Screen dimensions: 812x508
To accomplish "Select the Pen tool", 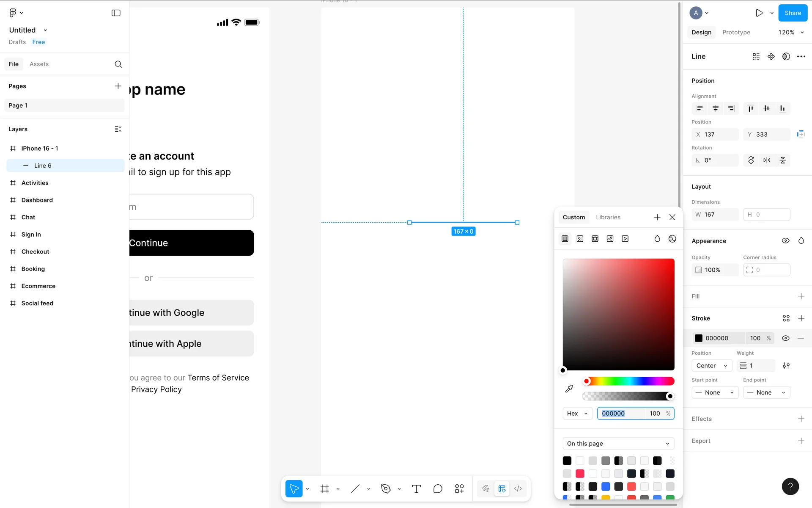I will point(385,489).
